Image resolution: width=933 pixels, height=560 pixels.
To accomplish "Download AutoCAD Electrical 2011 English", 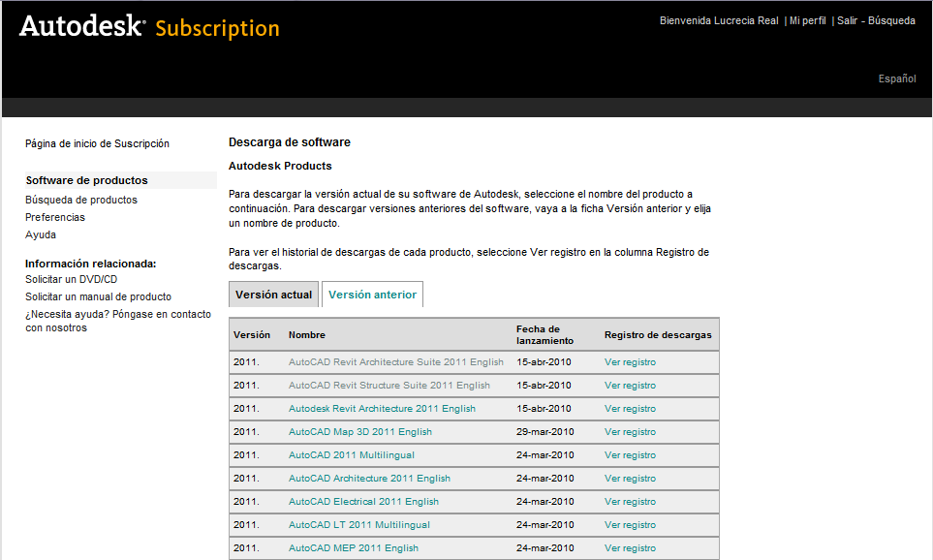I will click(x=363, y=501).
